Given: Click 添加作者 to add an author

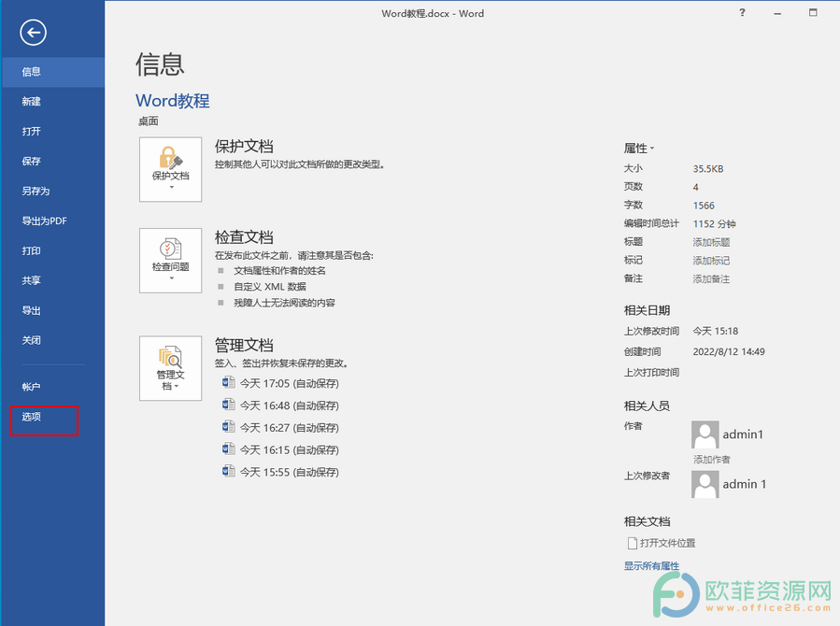Looking at the screenshot, I should (x=711, y=460).
